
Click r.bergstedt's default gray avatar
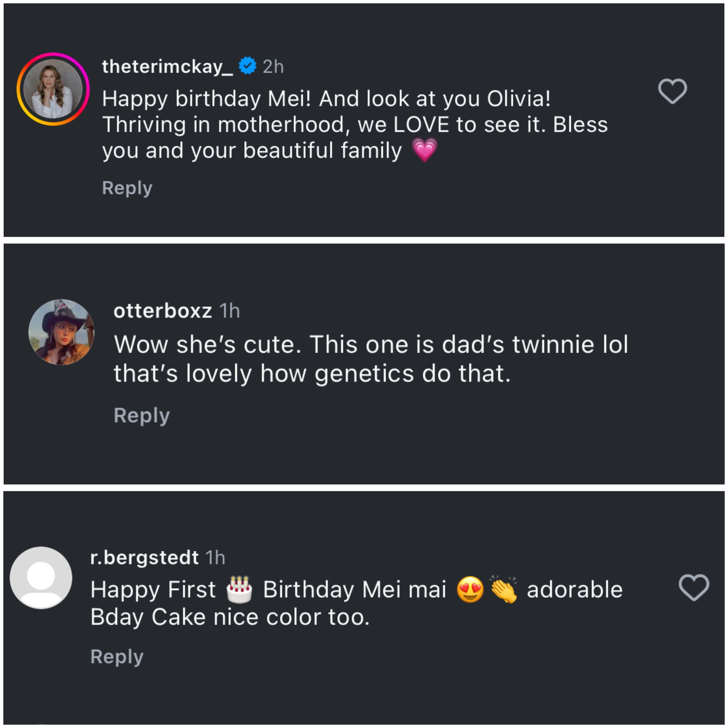coord(41,578)
